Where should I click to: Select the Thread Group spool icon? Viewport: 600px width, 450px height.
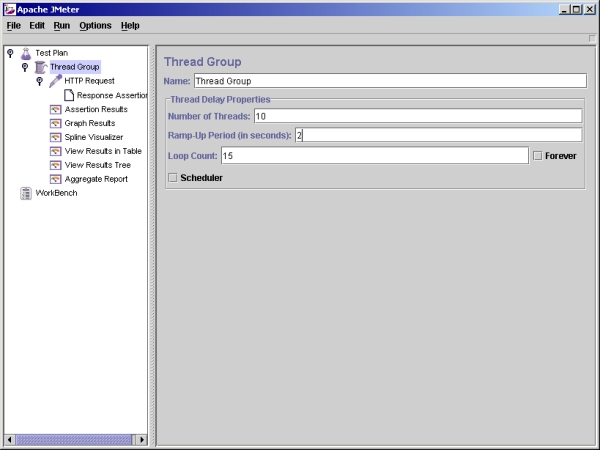click(x=40, y=67)
